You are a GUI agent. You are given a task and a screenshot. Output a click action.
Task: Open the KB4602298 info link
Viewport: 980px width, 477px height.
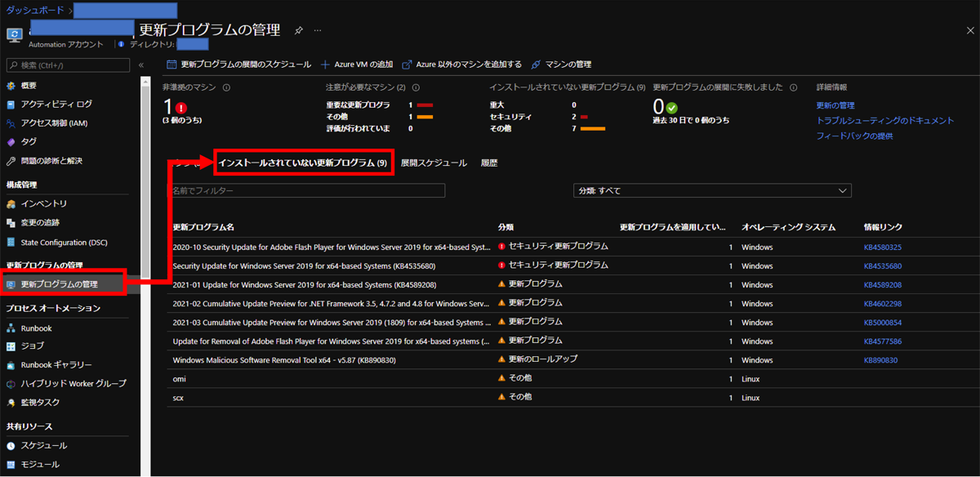click(883, 304)
